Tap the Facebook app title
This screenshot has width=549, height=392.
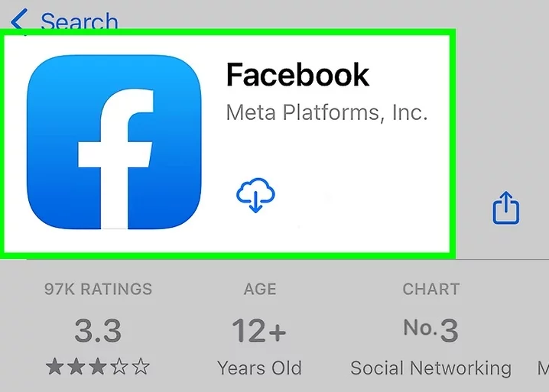click(297, 75)
